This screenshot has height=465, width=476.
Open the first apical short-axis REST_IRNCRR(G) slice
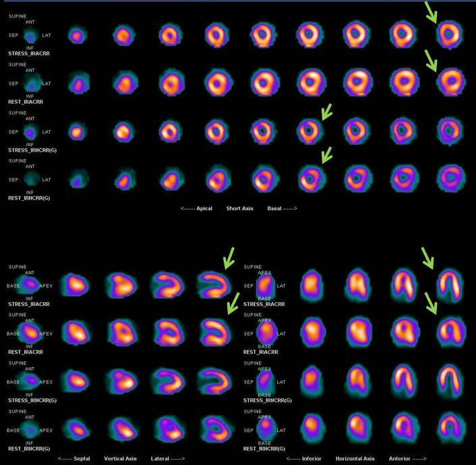[78, 180]
